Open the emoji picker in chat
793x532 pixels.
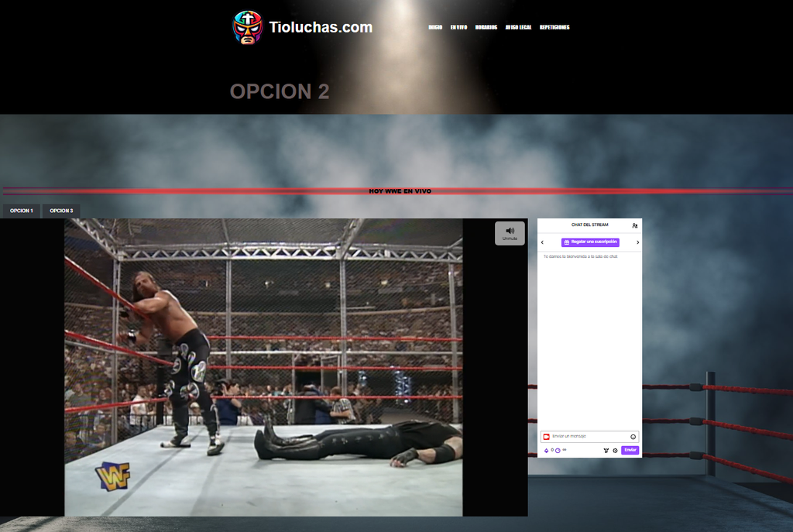[633, 437]
